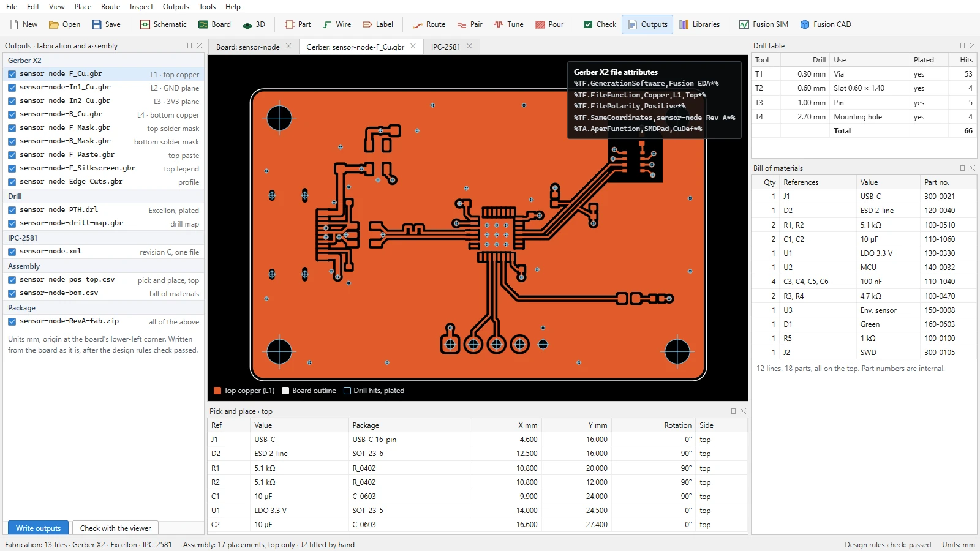Toggle sensor-node-PTH.drl checkbox
The width and height of the screenshot is (980, 551).
tap(12, 210)
